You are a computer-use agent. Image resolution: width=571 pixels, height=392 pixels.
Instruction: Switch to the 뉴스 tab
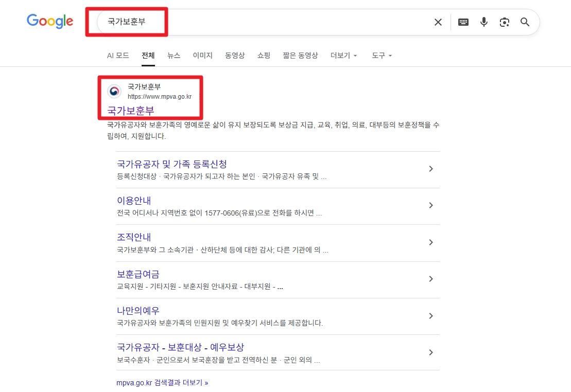pos(174,56)
